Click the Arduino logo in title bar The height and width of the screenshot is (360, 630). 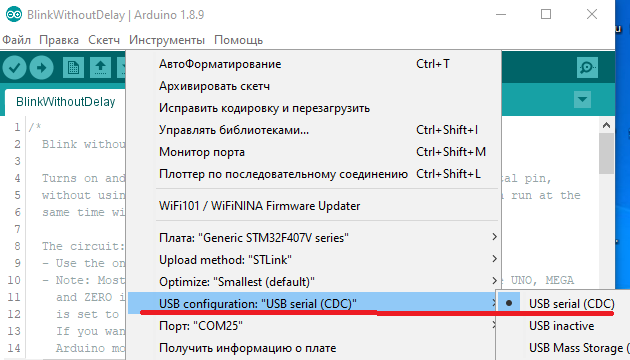click(x=14, y=15)
